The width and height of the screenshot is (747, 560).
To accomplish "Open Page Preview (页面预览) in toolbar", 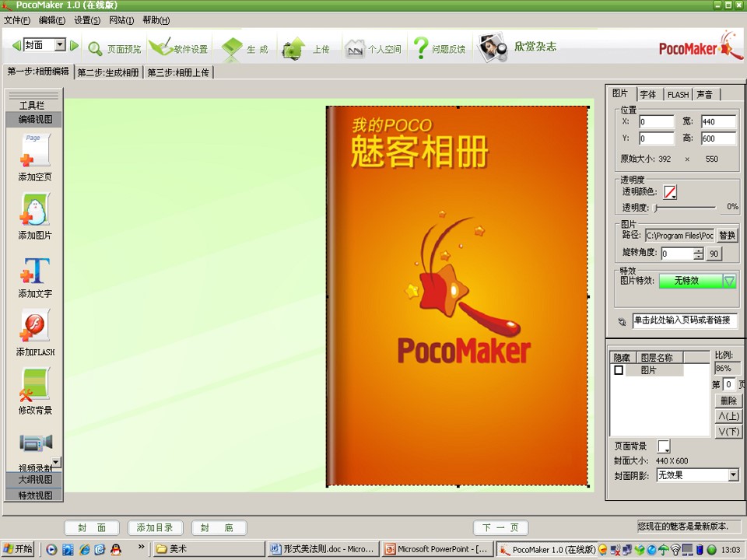I will click(x=115, y=49).
